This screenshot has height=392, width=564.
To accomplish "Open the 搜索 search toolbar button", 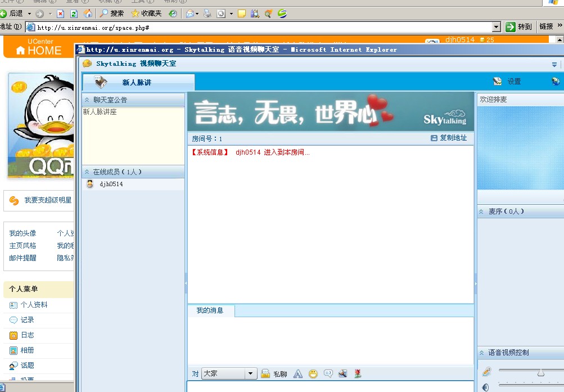I will coord(112,13).
